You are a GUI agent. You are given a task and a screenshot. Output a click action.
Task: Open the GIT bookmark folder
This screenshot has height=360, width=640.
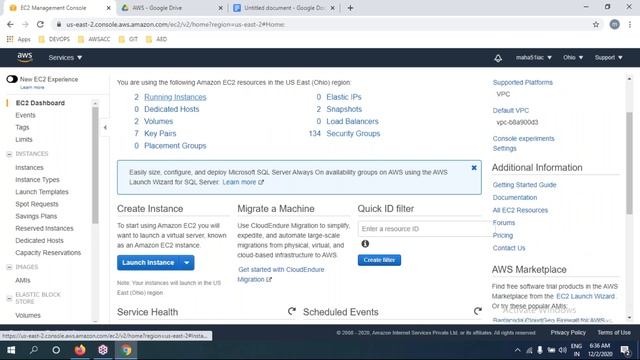coord(129,39)
